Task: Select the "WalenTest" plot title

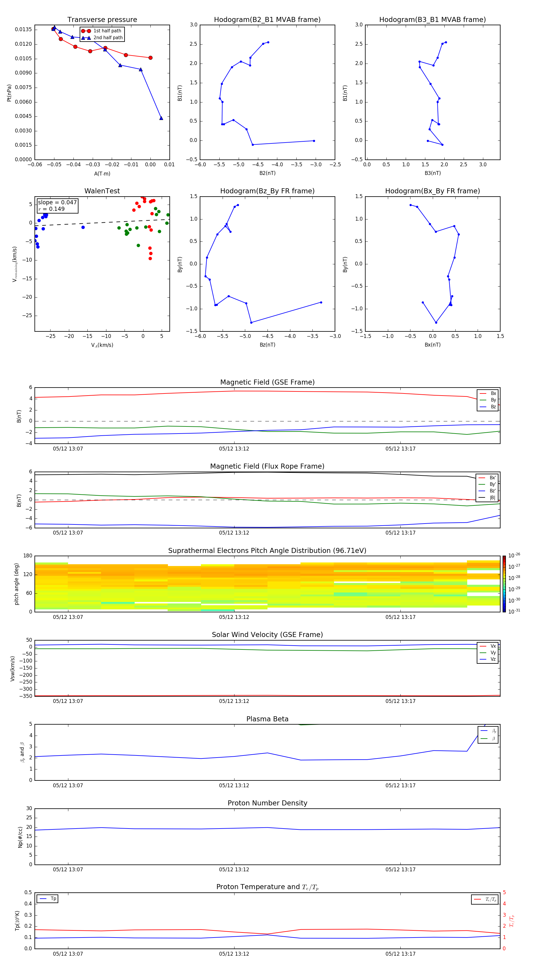Action: [102, 191]
